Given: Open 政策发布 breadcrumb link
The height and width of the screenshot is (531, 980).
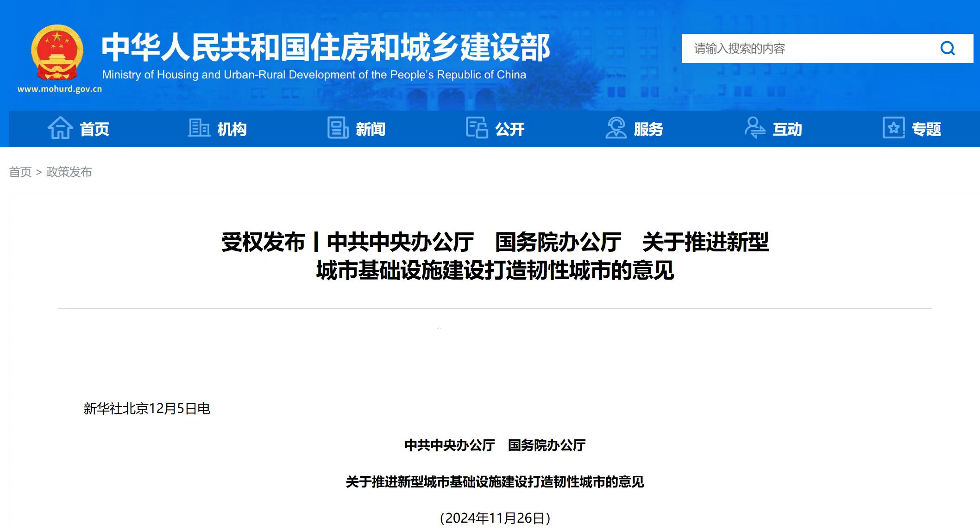Looking at the screenshot, I should 69,172.
